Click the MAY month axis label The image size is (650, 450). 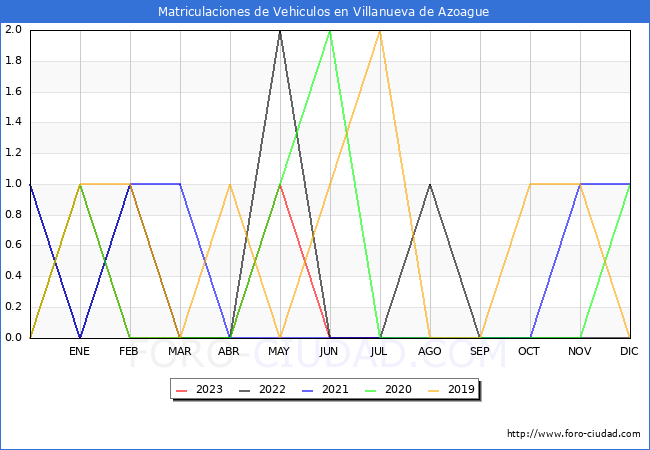click(x=279, y=351)
